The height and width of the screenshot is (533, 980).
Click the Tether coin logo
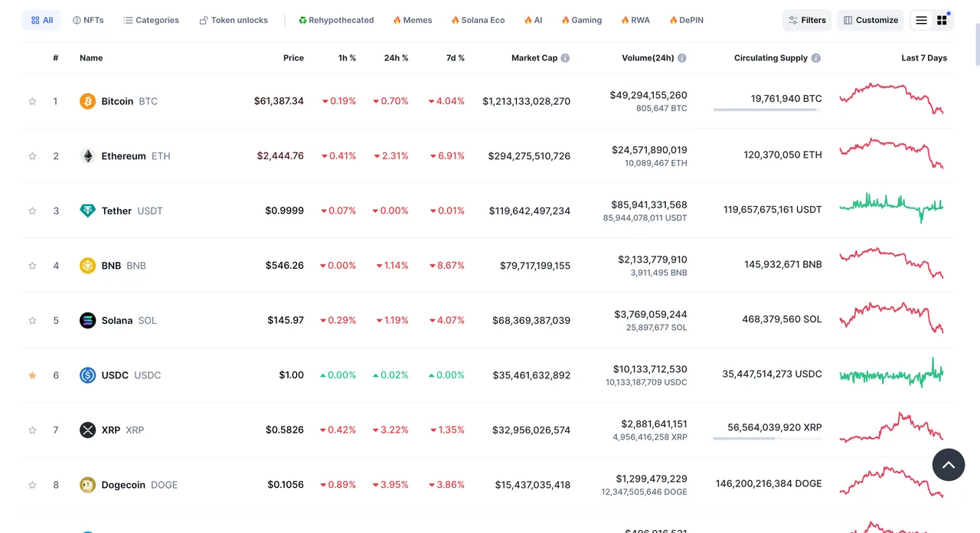88,211
